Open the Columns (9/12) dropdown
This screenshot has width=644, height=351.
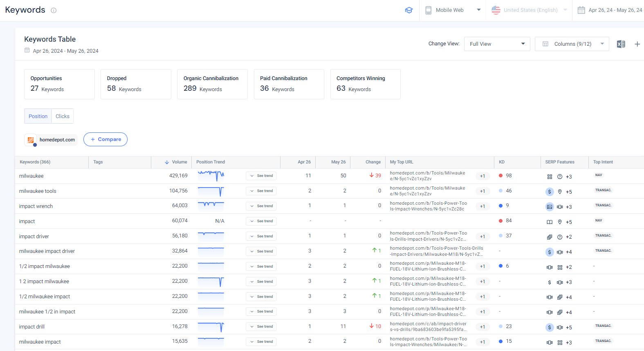click(572, 44)
